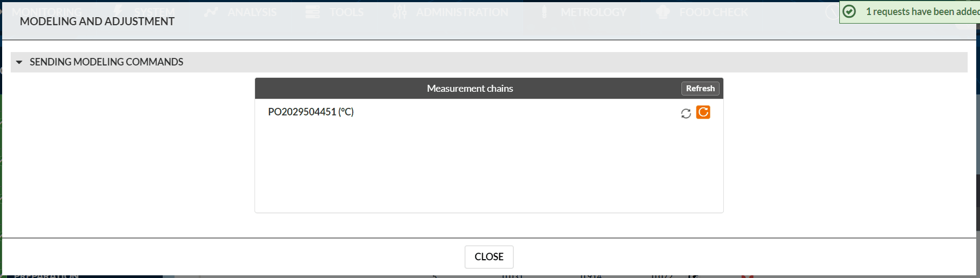The width and height of the screenshot is (980, 278).
Task: Collapse the Sending Modeling Commands triangle
Action: (19, 62)
